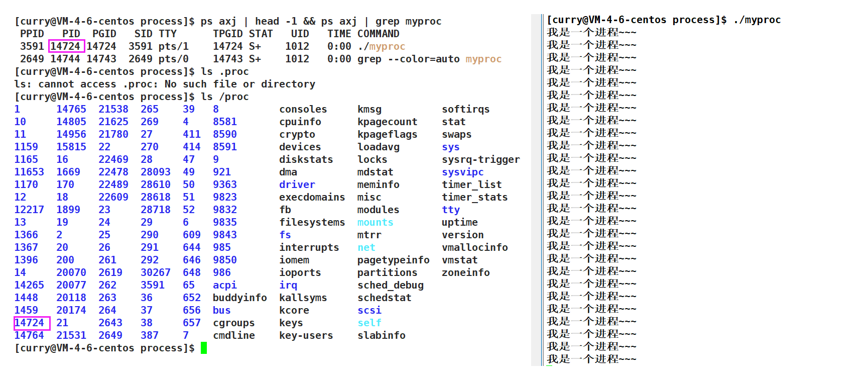Click the 'loadavg' file name

[379, 147]
